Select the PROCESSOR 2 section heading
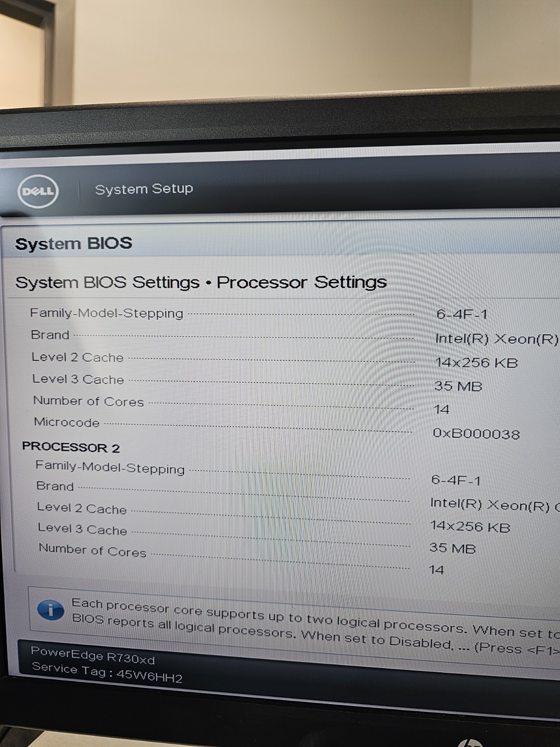Screen dimensions: 560x747 [x=71, y=447]
